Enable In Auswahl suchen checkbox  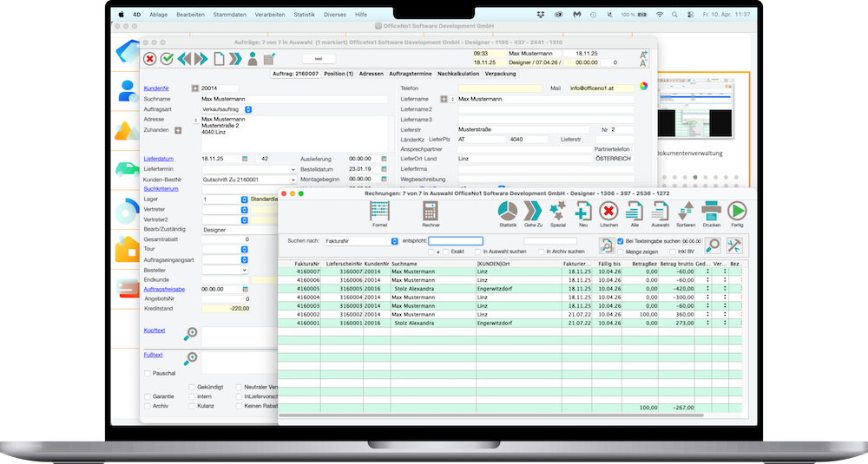pyautogui.click(x=477, y=252)
